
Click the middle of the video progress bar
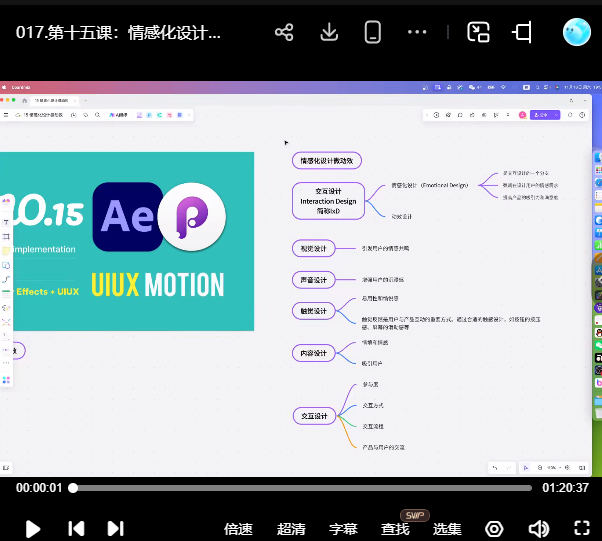[300, 488]
